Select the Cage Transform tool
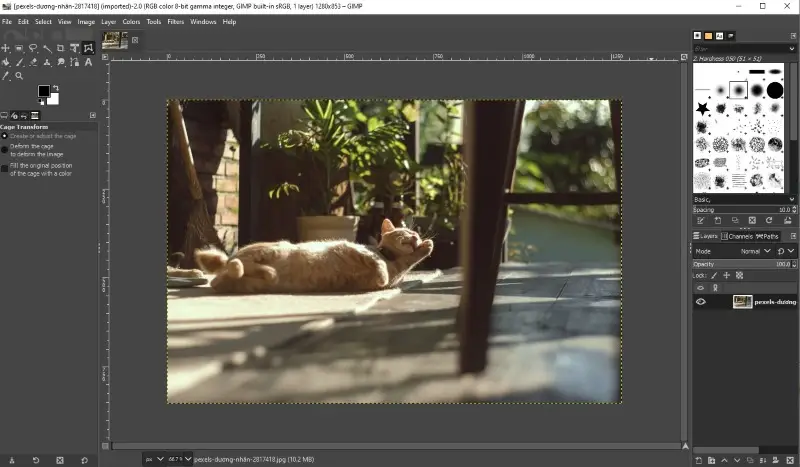 [88, 48]
